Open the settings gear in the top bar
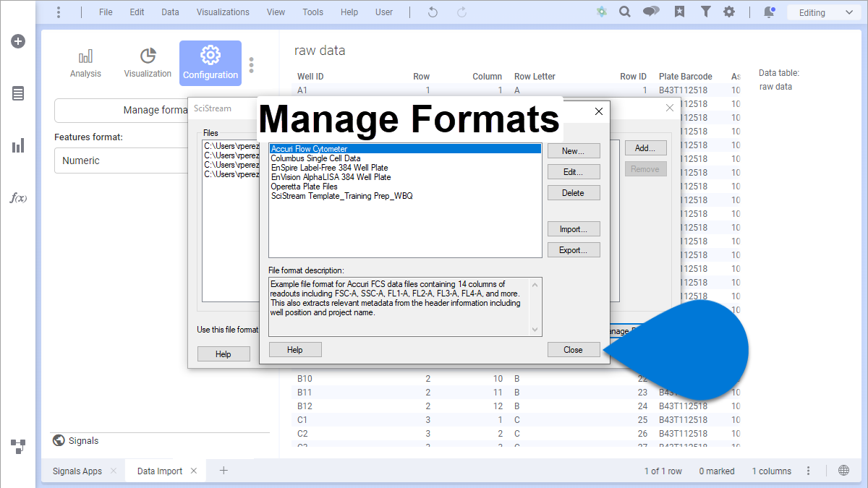Screen dimensions: 868x488 click(x=729, y=12)
